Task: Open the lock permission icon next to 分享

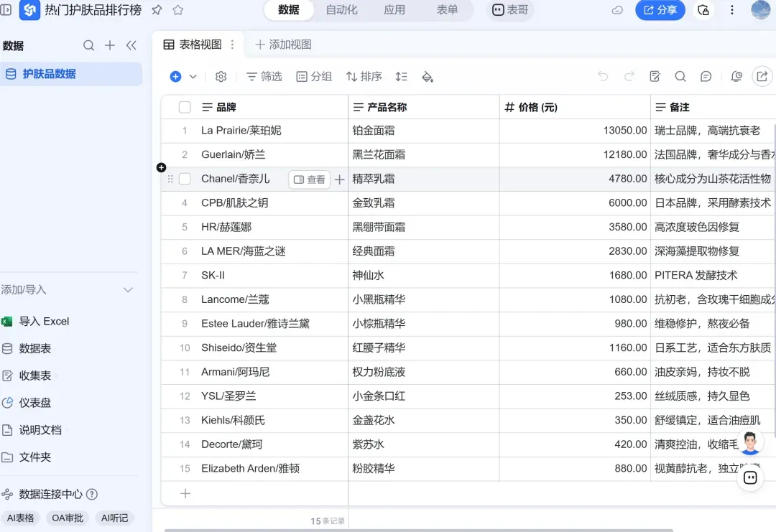Action: (703, 10)
